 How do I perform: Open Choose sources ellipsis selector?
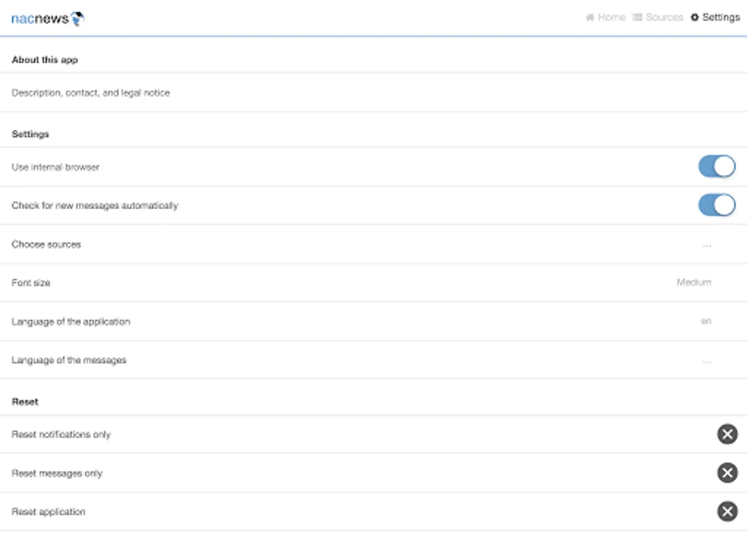tap(706, 245)
